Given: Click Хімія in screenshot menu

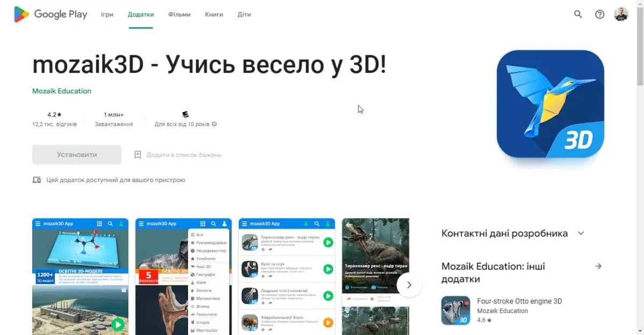Looking at the screenshot, I should tap(202, 282).
